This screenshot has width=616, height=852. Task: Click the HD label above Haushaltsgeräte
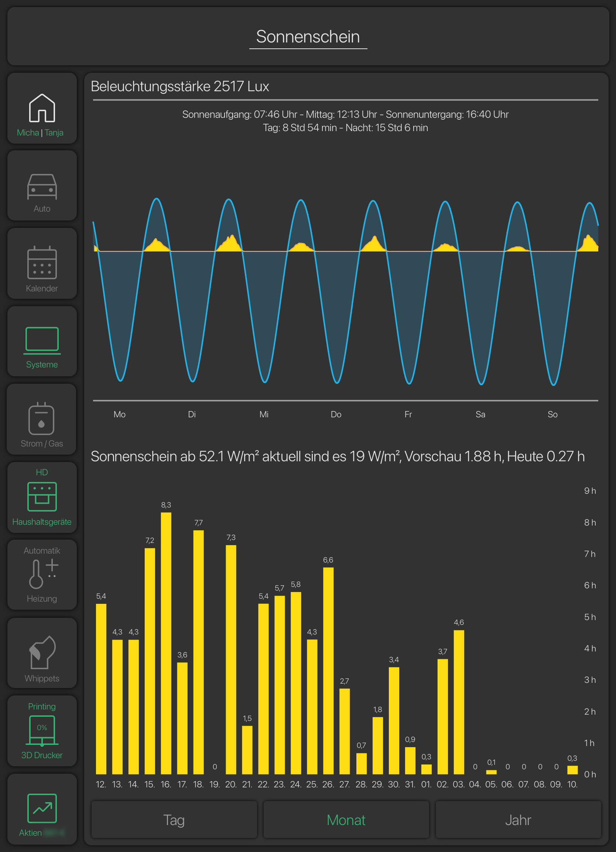tap(42, 472)
